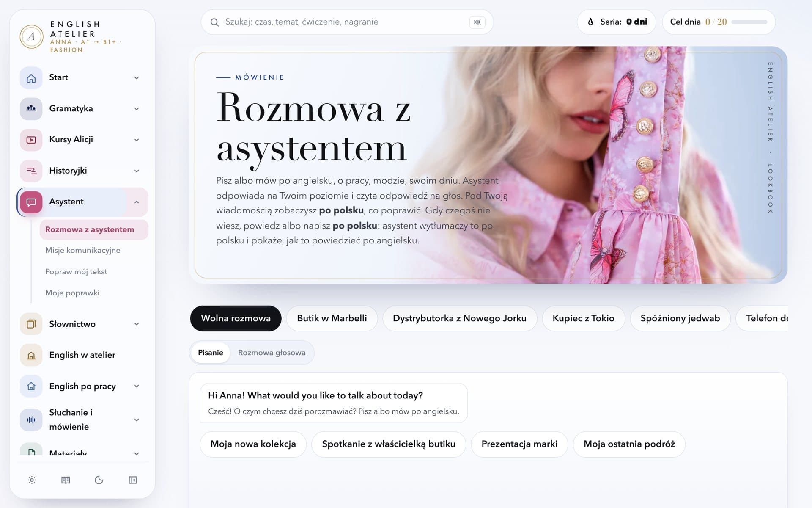
Task: Click the English po pracy house icon
Action: pyautogui.click(x=31, y=386)
